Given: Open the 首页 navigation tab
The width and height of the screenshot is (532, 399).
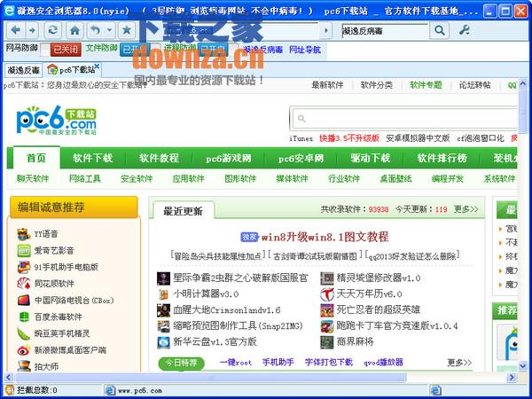Looking at the screenshot, I should [x=36, y=158].
